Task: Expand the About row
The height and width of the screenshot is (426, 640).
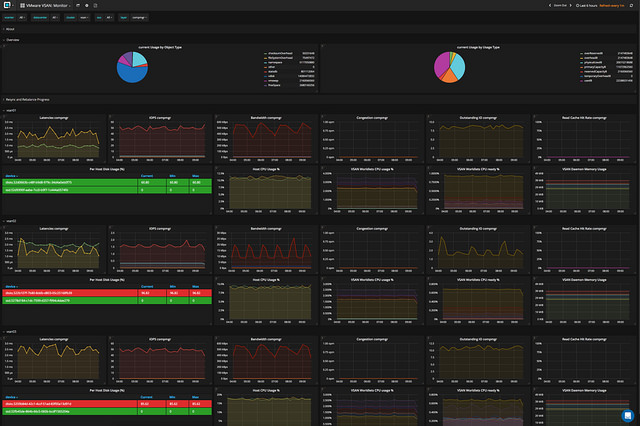Action: (9, 29)
